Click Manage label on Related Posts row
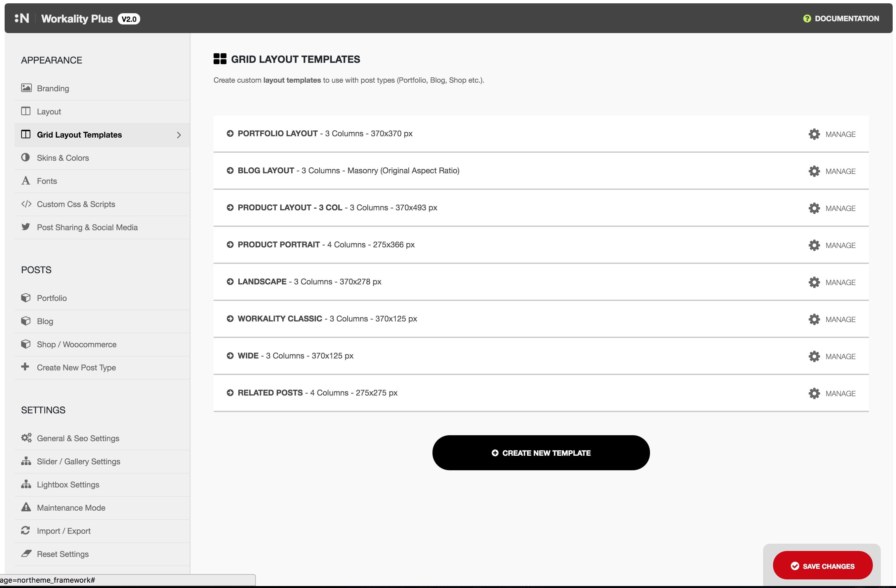The image size is (896, 588). click(x=840, y=394)
